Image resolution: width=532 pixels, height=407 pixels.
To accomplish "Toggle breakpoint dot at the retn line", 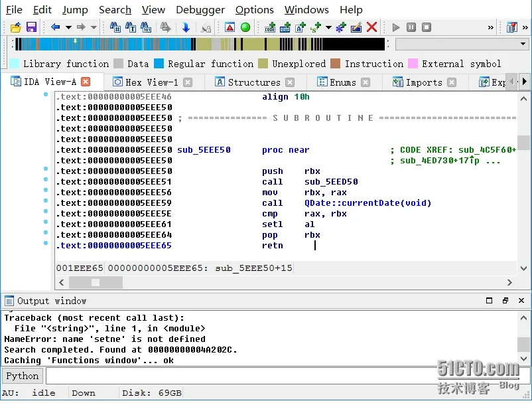I will point(46,243).
